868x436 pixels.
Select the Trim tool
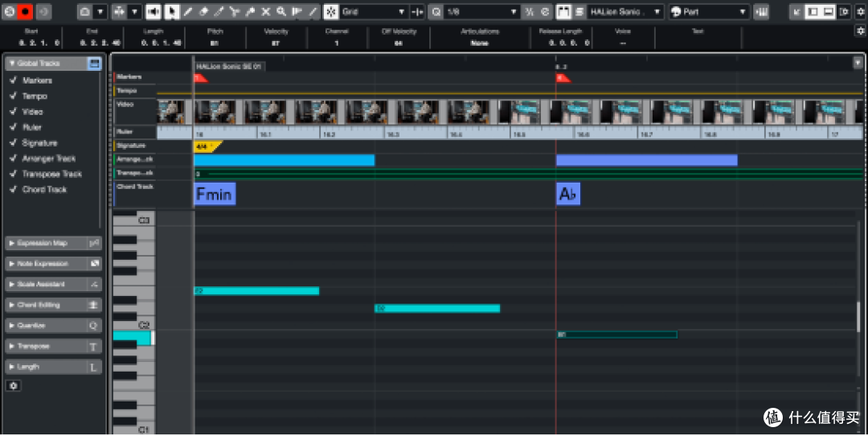219,11
